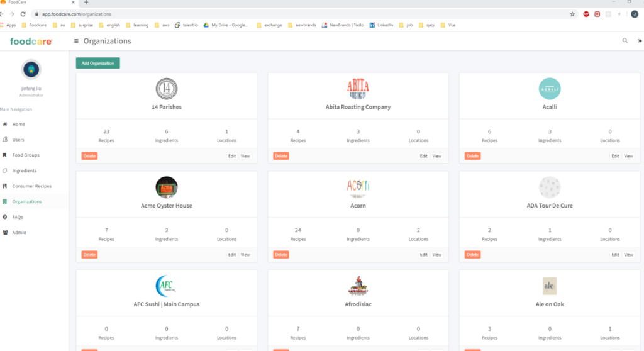Click the Home sidebar icon
The height and width of the screenshot is (351, 644).
tap(5, 124)
